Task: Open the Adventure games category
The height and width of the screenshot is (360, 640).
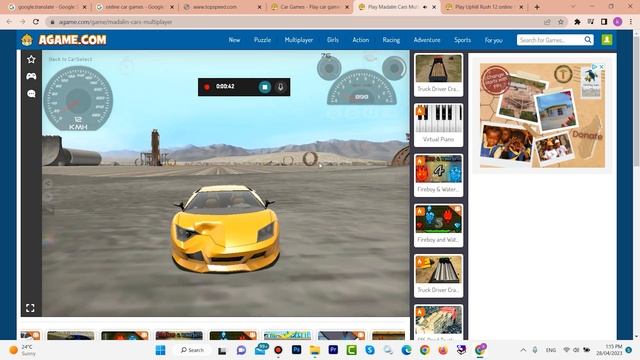Action: point(427,40)
